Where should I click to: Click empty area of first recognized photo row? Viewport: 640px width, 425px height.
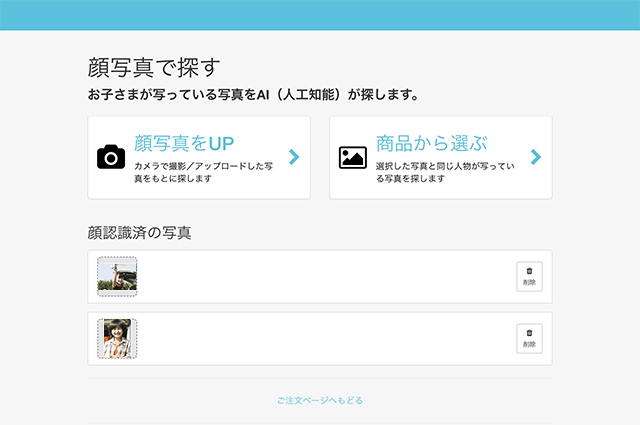pyautogui.click(x=320, y=277)
